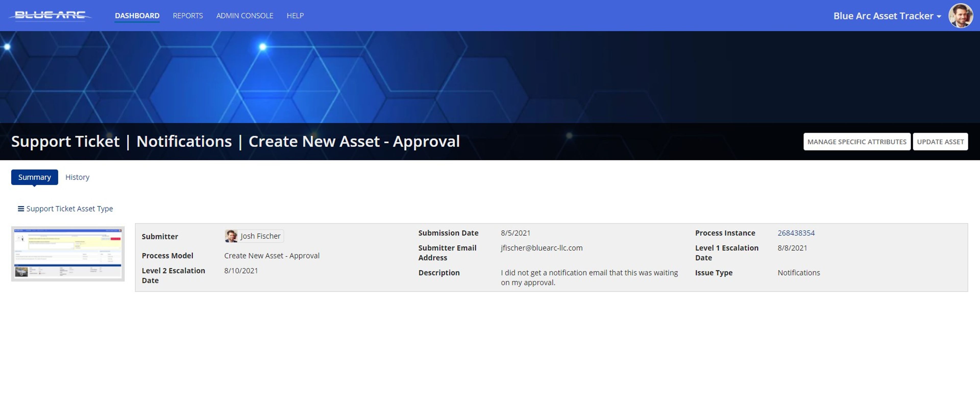Click the Blue Arc logo
This screenshot has height=411, width=980.
[x=50, y=15]
